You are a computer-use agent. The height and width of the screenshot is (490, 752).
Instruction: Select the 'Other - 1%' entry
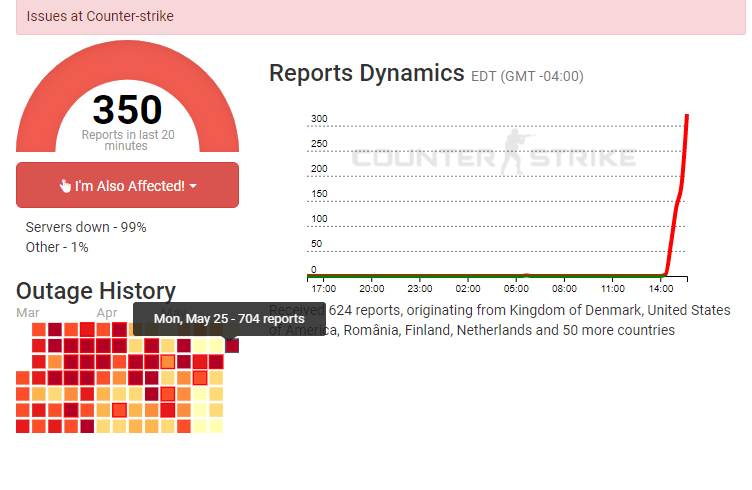point(57,247)
